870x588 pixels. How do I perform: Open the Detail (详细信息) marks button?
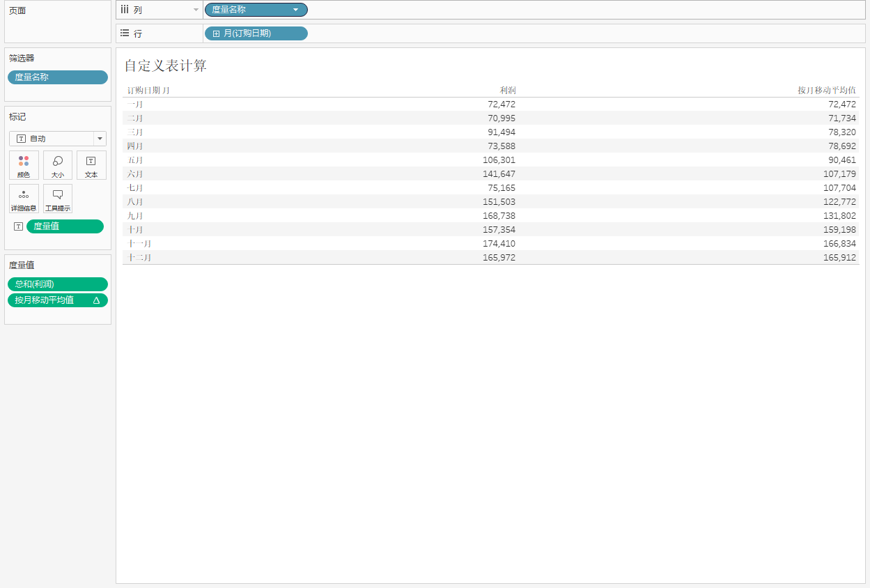24,199
